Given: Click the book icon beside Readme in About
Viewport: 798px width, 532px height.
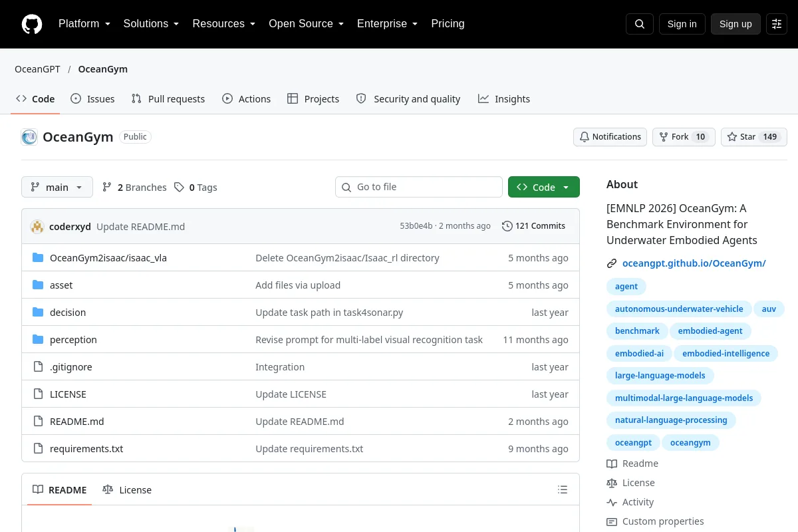Looking at the screenshot, I should 612,464.
